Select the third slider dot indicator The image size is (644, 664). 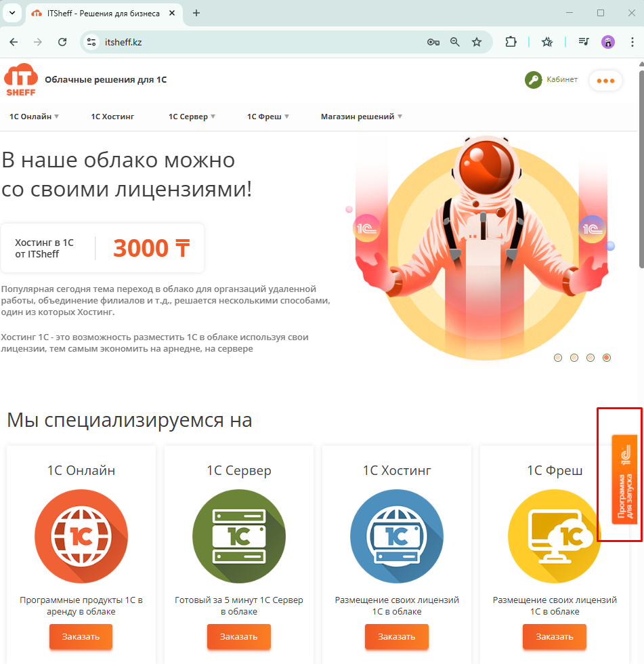click(x=591, y=358)
